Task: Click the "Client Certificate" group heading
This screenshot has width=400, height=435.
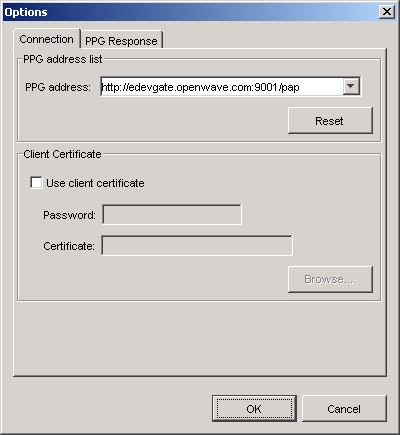Action: [x=62, y=154]
